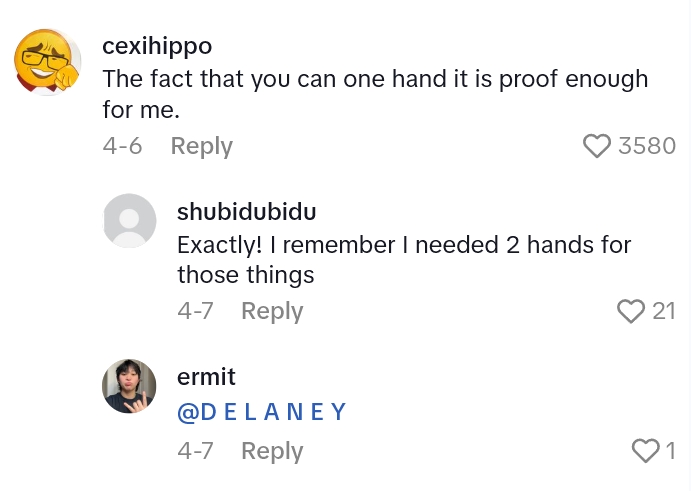Click the 4-6 date on cexihippo's comment
Viewport: 691px width, 491px height.
(x=122, y=146)
